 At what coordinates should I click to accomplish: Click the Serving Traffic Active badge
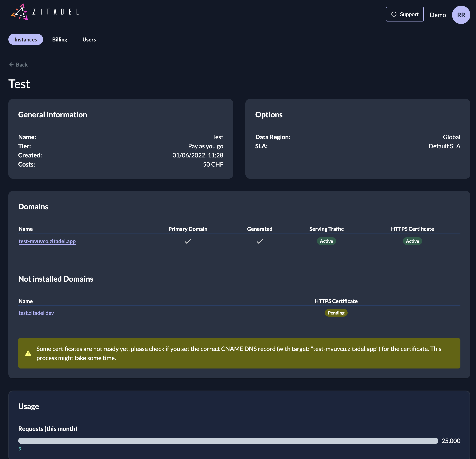(x=326, y=241)
